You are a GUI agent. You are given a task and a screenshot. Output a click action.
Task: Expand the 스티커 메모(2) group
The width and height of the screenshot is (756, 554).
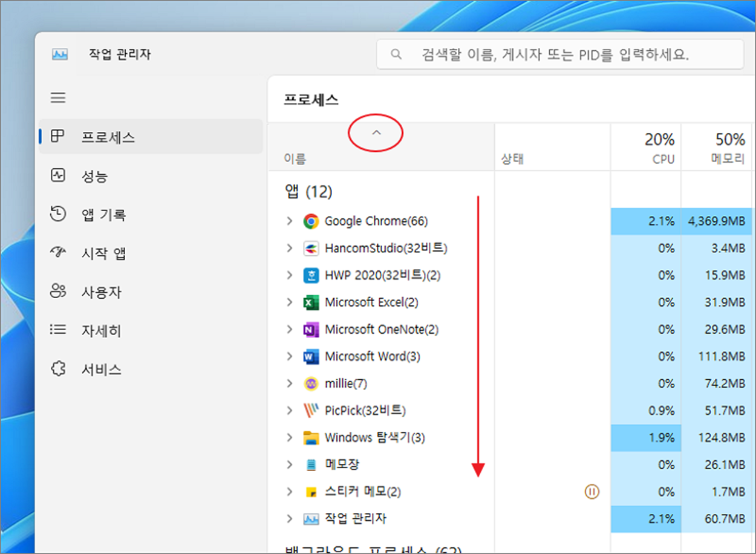(289, 492)
